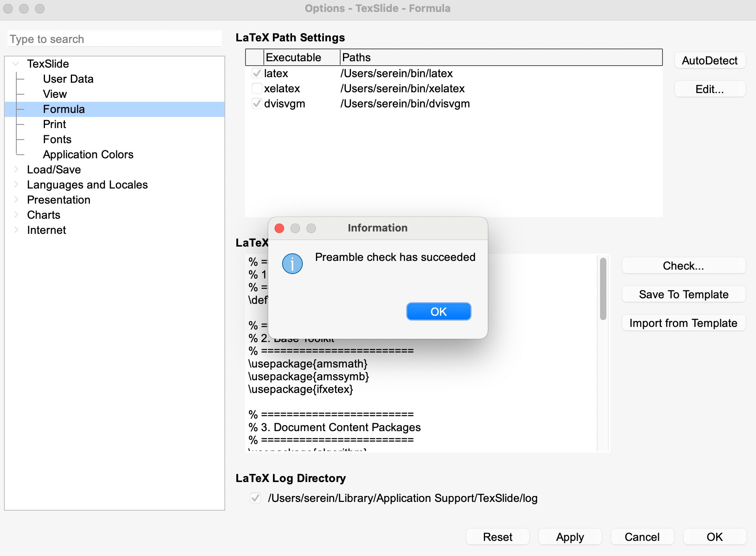This screenshot has height=556, width=756.
Task: Toggle the dvisvgm executable checkbox
Action: pos(257,103)
